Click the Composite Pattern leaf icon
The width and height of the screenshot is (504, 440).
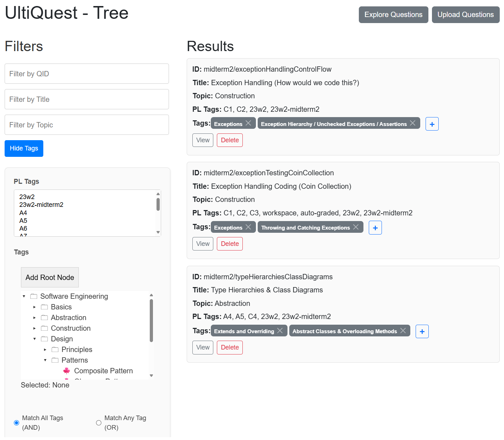[x=66, y=371]
